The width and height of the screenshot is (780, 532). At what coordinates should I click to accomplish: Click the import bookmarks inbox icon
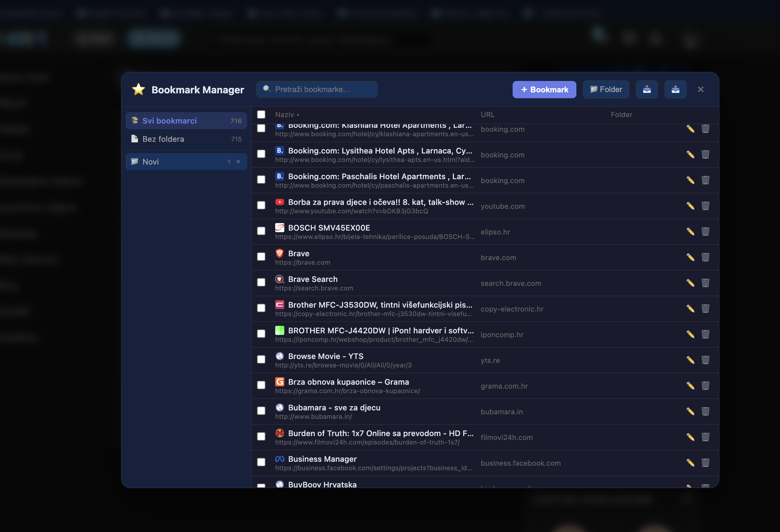tap(647, 89)
